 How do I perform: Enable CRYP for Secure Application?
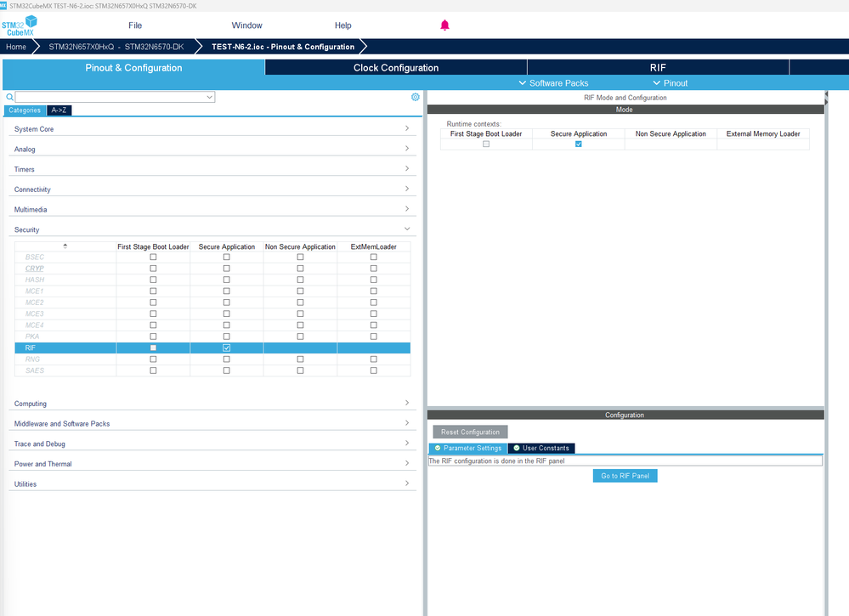[x=226, y=268]
